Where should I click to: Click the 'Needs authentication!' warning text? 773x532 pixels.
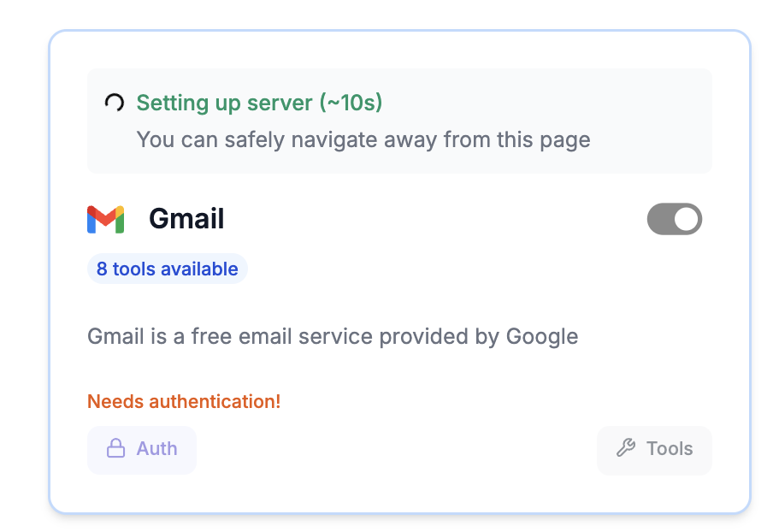coord(184,401)
